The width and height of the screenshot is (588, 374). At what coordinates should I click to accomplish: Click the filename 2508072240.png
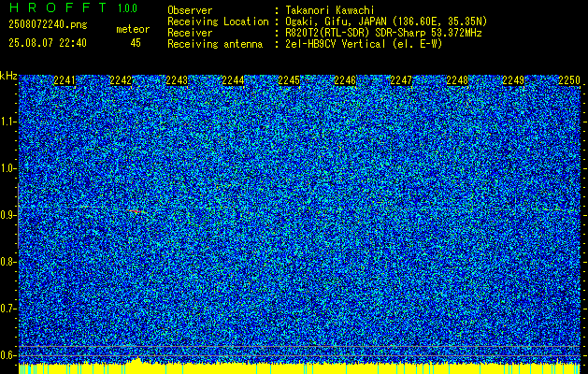48,24
